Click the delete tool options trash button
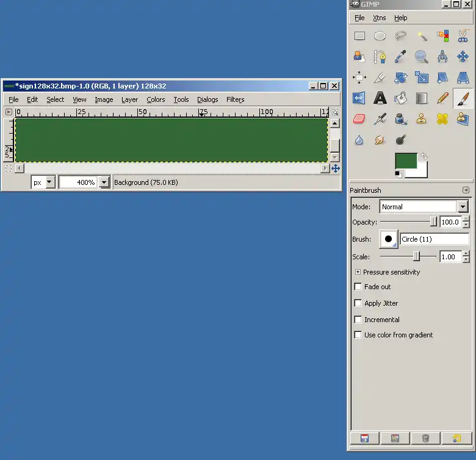This screenshot has height=460, width=476. [x=425, y=438]
